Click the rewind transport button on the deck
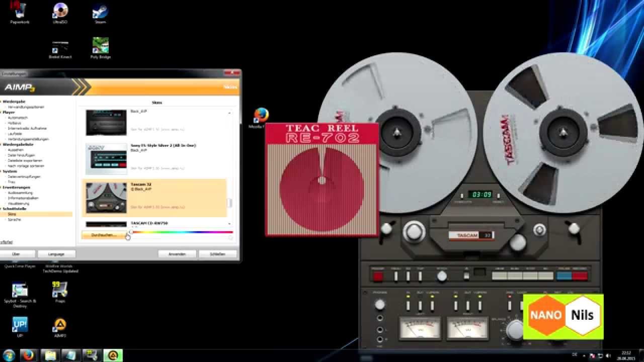This screenshot has height=362, width=644. [500, 276]
